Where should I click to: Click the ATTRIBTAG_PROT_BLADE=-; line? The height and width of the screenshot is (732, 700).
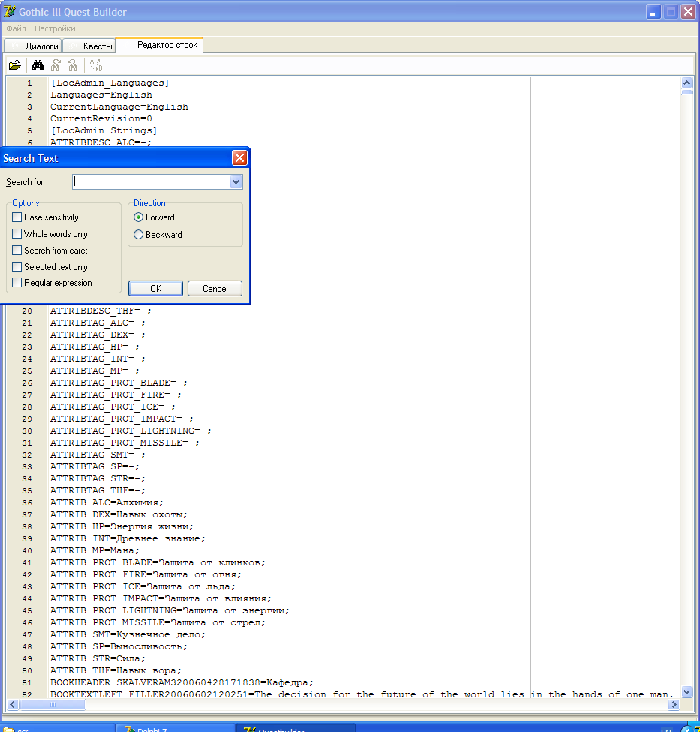point(119,382)
